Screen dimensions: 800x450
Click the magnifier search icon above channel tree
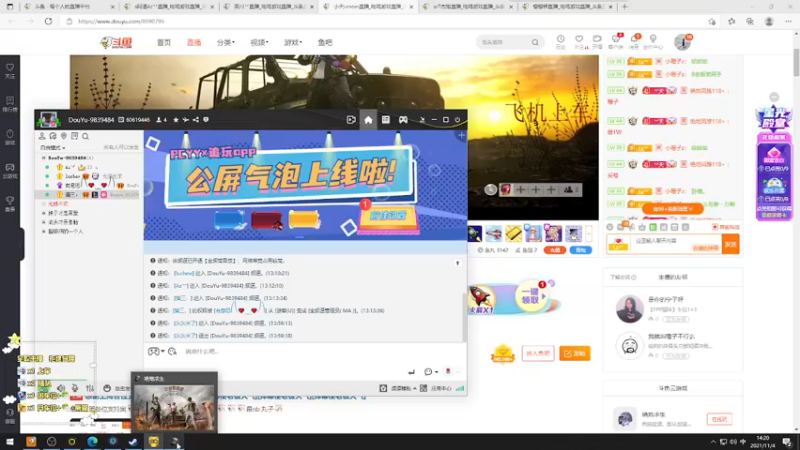pos(85,136)
